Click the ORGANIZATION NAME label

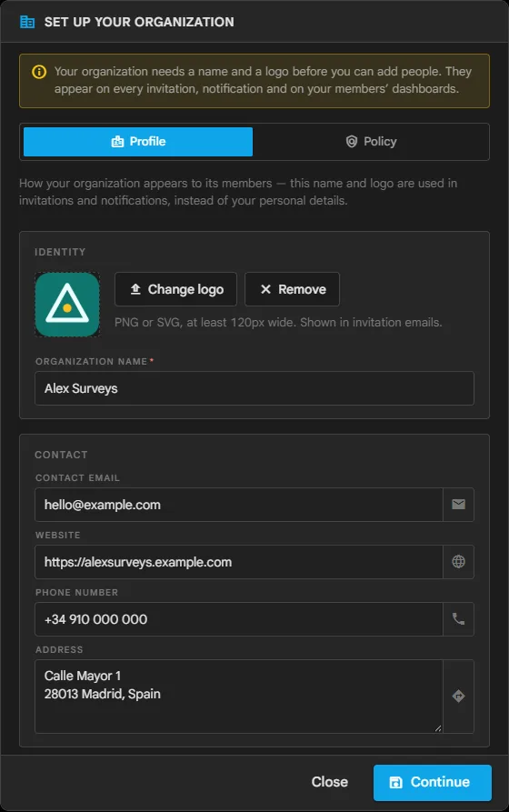pyautogui.click(x=92, y=362)
